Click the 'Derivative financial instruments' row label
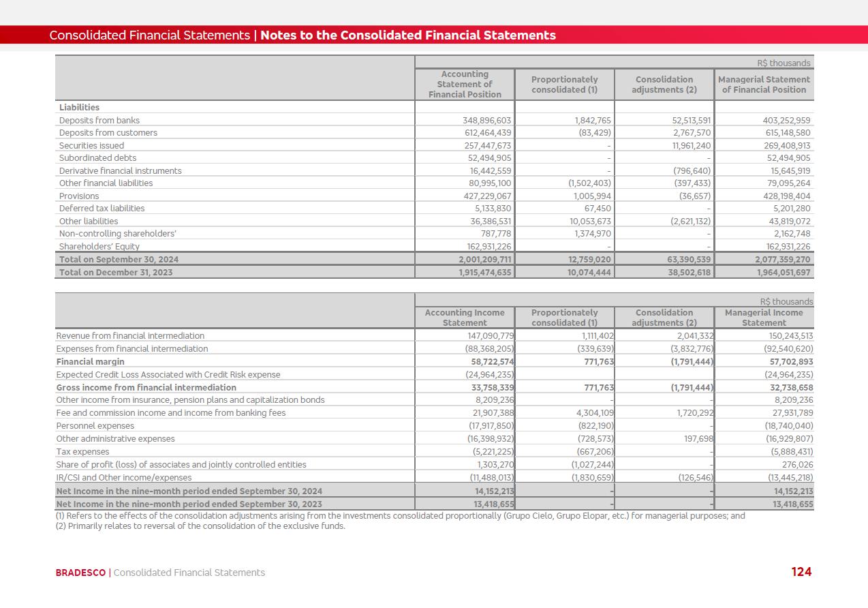868x608 pixels. pyautogui.click(x=120, y=171)
